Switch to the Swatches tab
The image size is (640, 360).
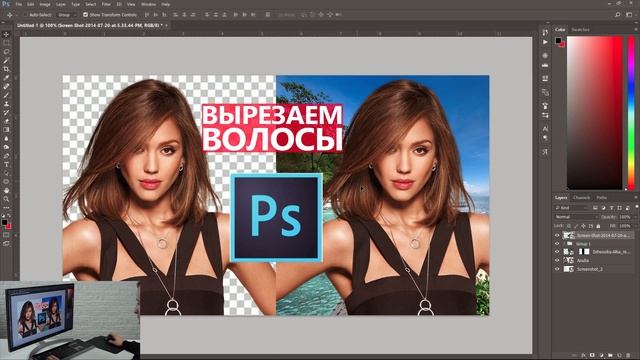(580, 29)
